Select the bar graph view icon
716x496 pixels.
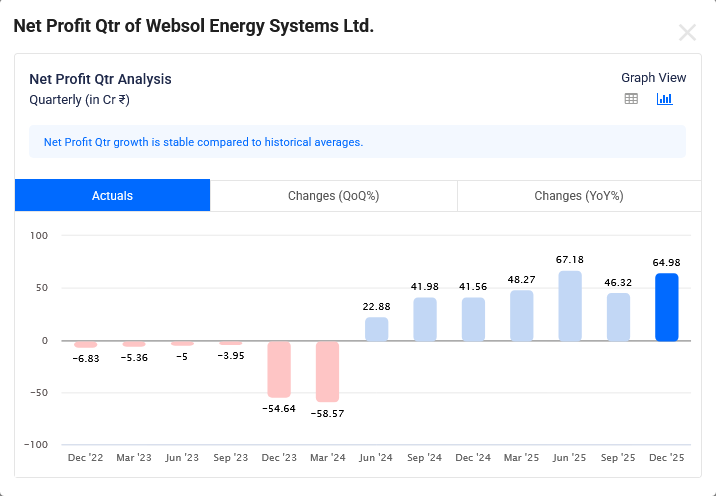pos(664,99)
